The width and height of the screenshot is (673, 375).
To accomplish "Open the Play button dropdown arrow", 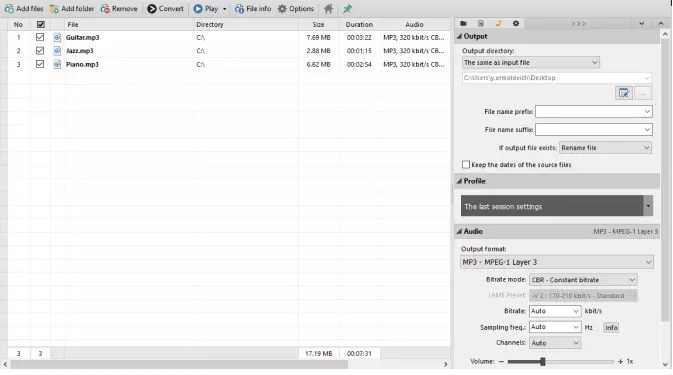I will click(224, 9).
